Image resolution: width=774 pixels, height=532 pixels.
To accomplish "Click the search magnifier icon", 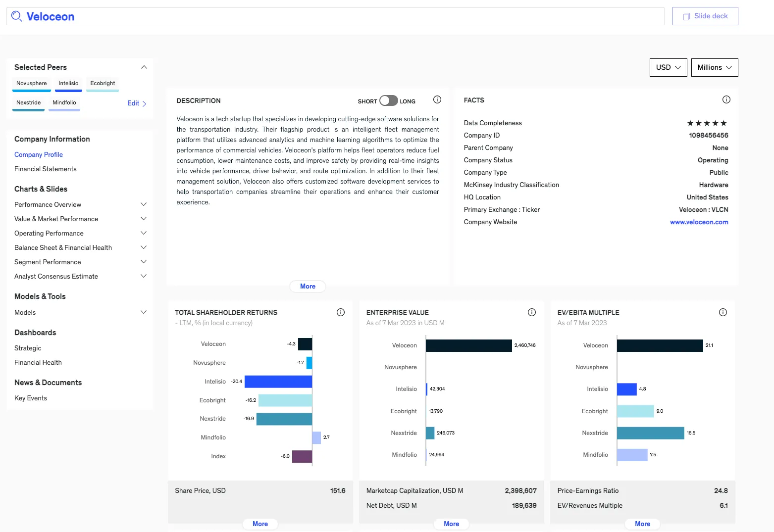I will (16, 15).
